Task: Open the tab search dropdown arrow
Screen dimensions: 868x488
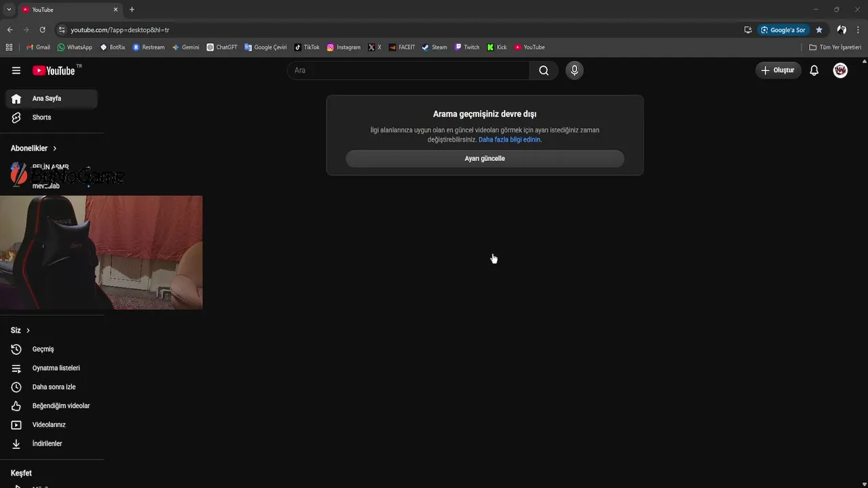Action: [x=9, y=9]
